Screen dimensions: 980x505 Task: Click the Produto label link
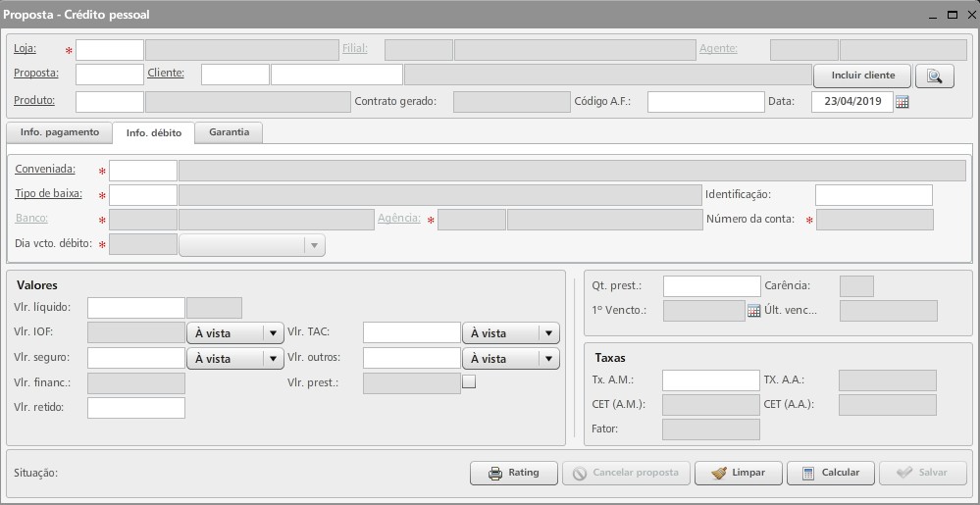coord(34,100)
